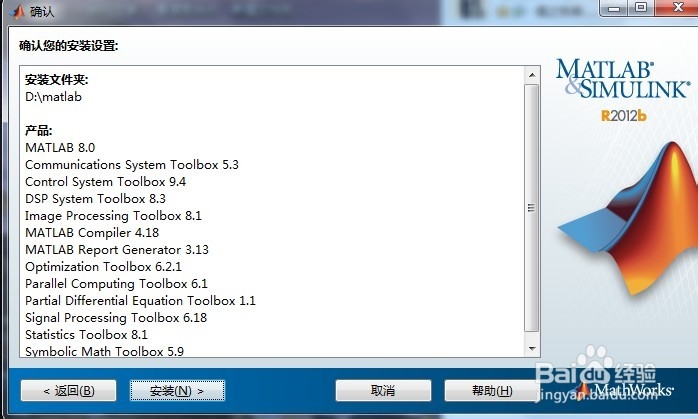The width and height of the screenshot is (698, 419).
Task: Click the 安装文件夹 label
Action: (x=57, y=80)
